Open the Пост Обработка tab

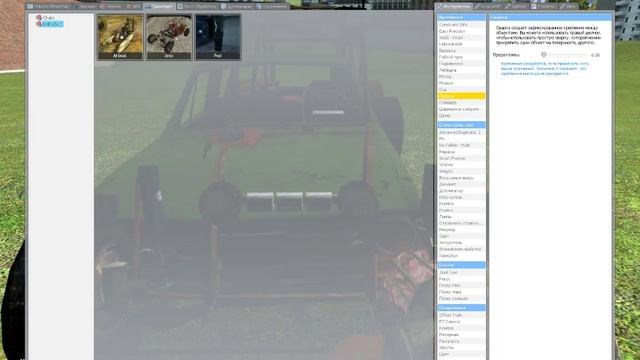(x=197, y=7)
